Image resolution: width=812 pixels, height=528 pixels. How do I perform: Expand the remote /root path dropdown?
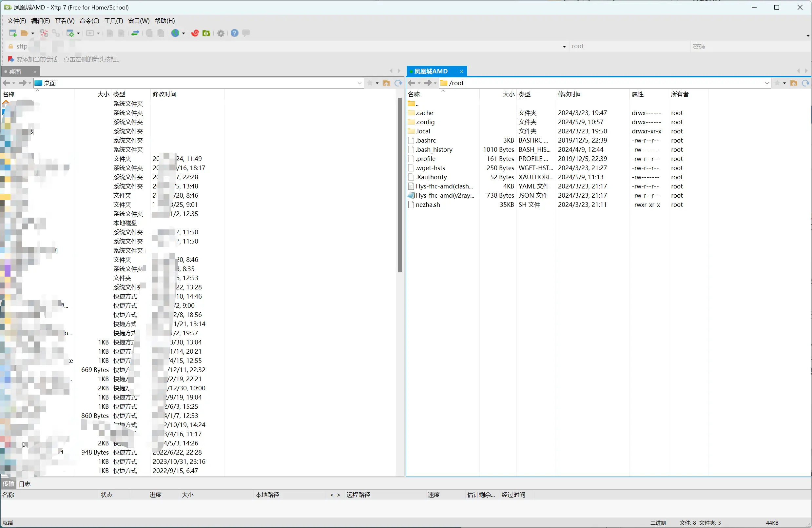click(x=767, y=83)
